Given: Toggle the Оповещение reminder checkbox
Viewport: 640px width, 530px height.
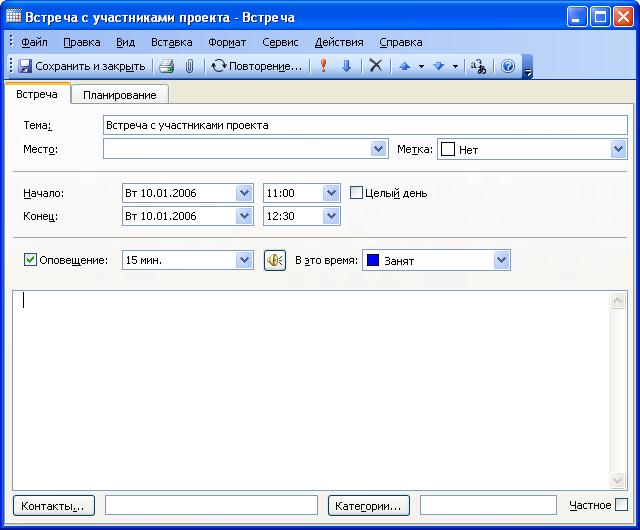Looking at the screenshot, I should click(x=30, y=259).
